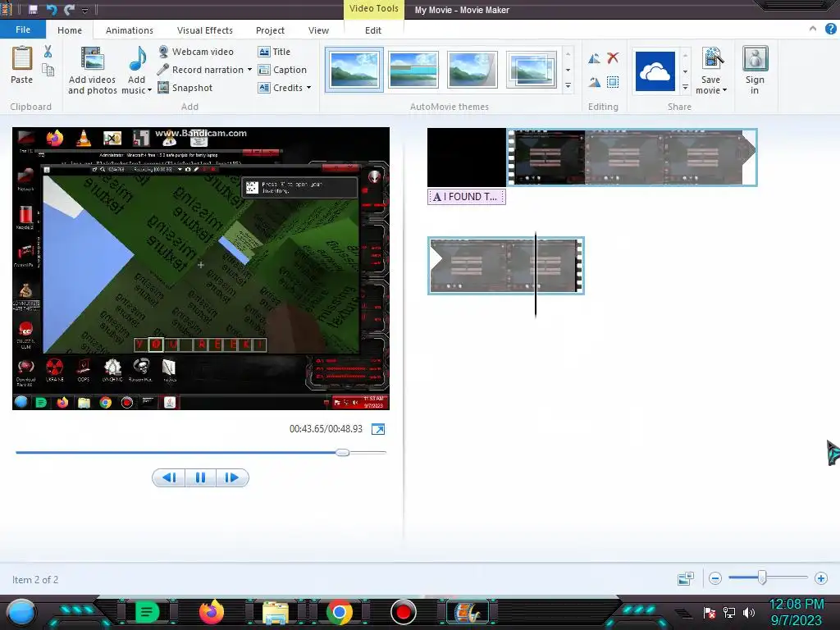The width and height of the screenshot is (840, 630).
Task: Click zoom time scale out minus
Action: click(714, 578)
